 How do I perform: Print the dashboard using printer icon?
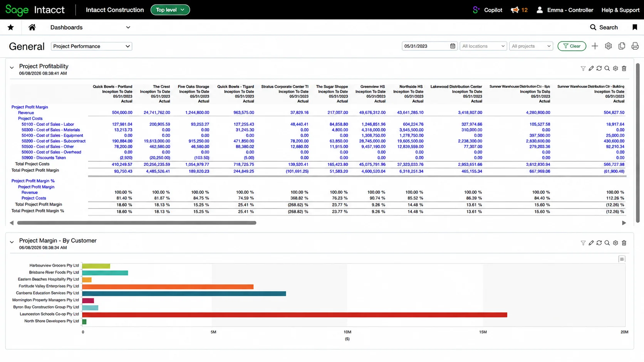(635, 46)
